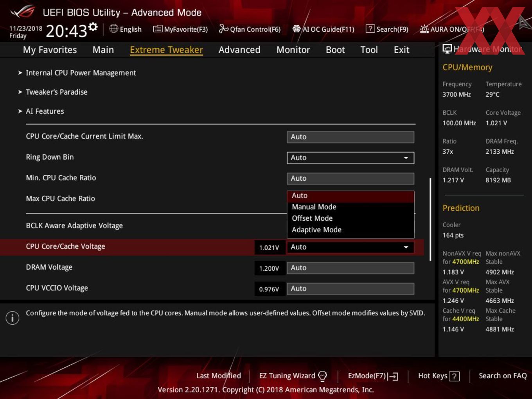532x399 pixels.
Task: Select BCLK Aware Adaptive Voltage row
Action: pyautogui.click(x=74, y=226)
